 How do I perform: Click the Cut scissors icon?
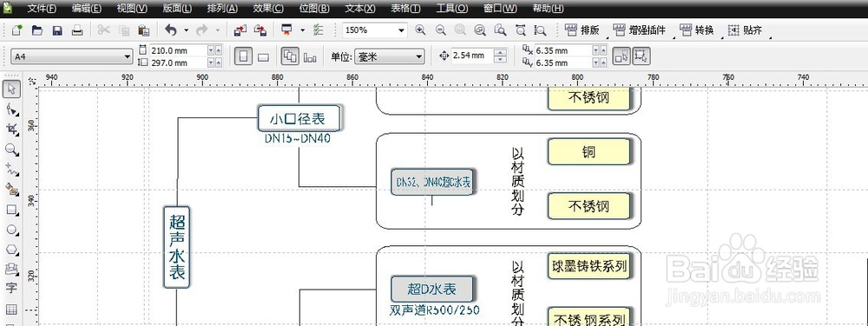pos(103,30)
